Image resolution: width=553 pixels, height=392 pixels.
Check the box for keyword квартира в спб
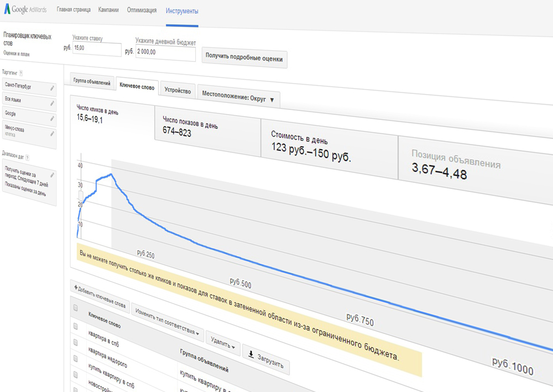pos(76,327)
